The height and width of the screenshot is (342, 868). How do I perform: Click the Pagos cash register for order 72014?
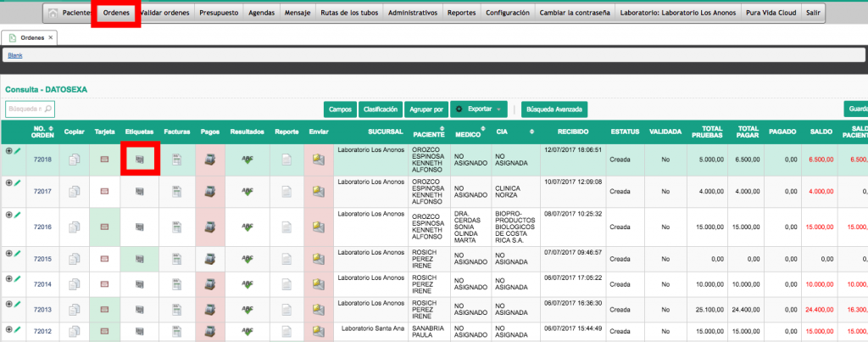click(209, 284)
